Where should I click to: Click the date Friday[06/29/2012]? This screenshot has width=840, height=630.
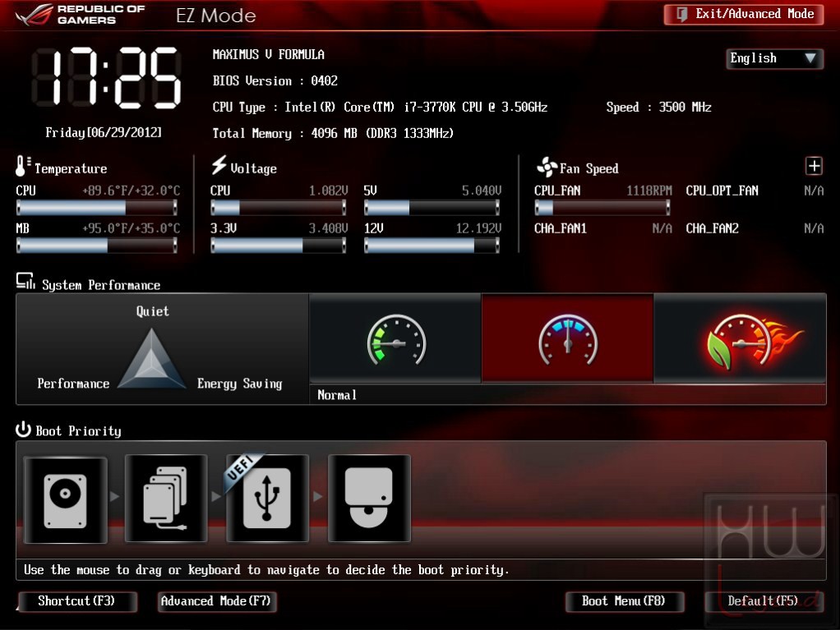(104, 132)
